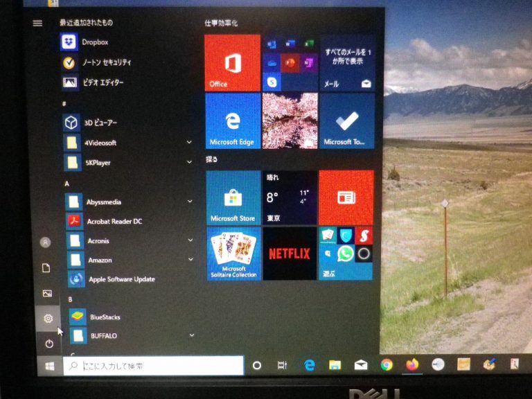Click the letter B section header
Image resolution: width=532 pixels, height=399 pixels.
(70, 299)
